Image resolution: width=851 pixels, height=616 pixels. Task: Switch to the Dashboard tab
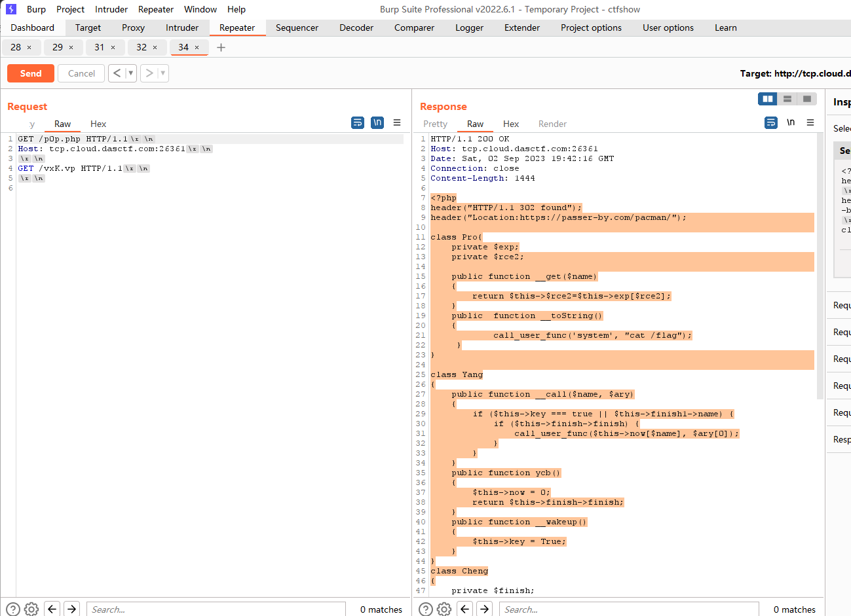pyautogui.click(x=33, y=27)
